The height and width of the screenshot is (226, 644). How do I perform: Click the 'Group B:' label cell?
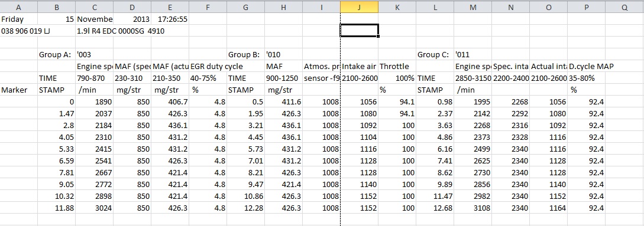[245, 54]
